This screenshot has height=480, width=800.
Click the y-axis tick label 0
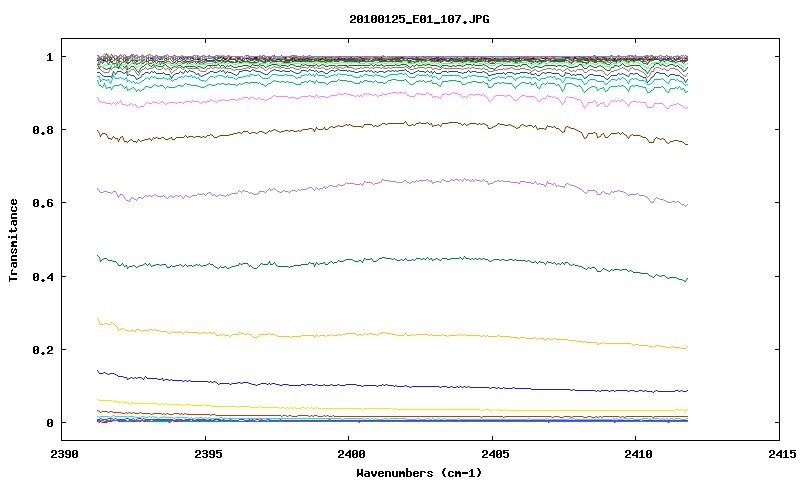[x=49, y=423]
